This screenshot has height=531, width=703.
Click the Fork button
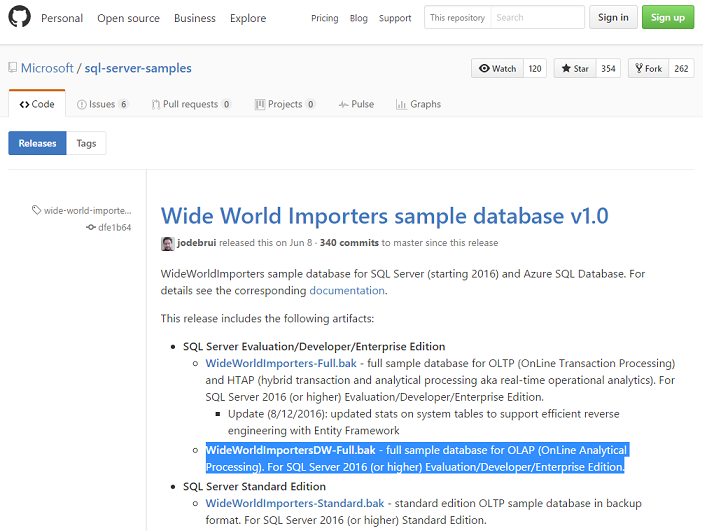pyautogui.click(x=648, y=68)
